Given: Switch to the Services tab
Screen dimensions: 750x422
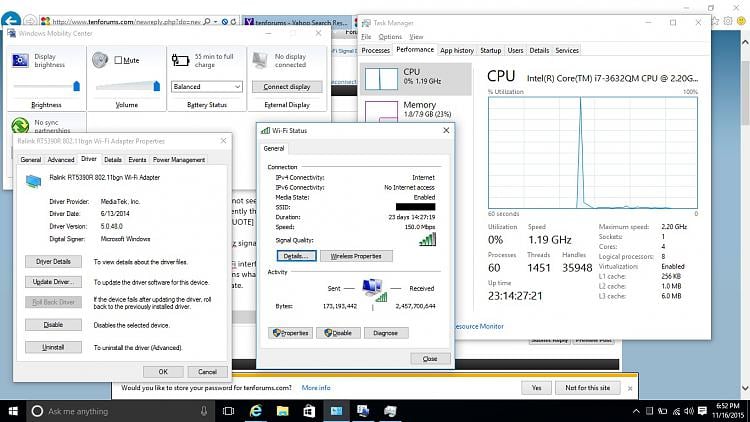Looking at the screenshot, I should tap(567, 50).
